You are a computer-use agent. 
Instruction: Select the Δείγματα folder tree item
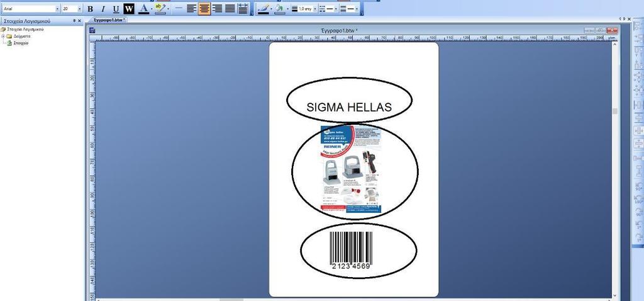pos(22,36)
